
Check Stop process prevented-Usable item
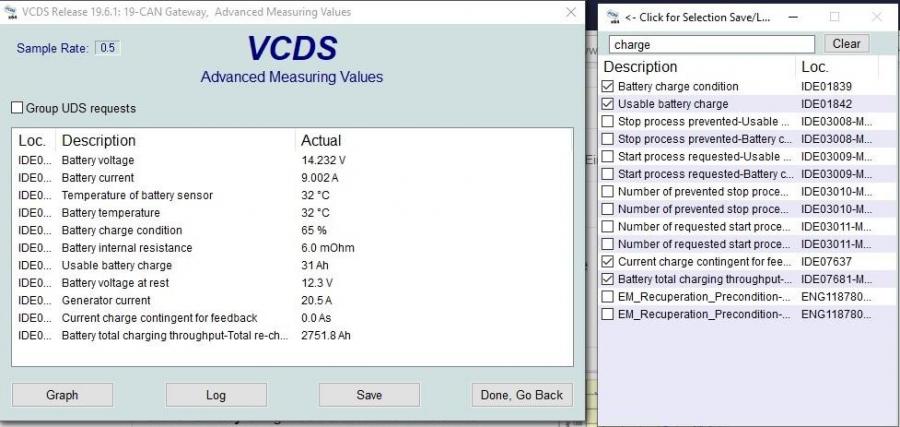tap(608, 122)
